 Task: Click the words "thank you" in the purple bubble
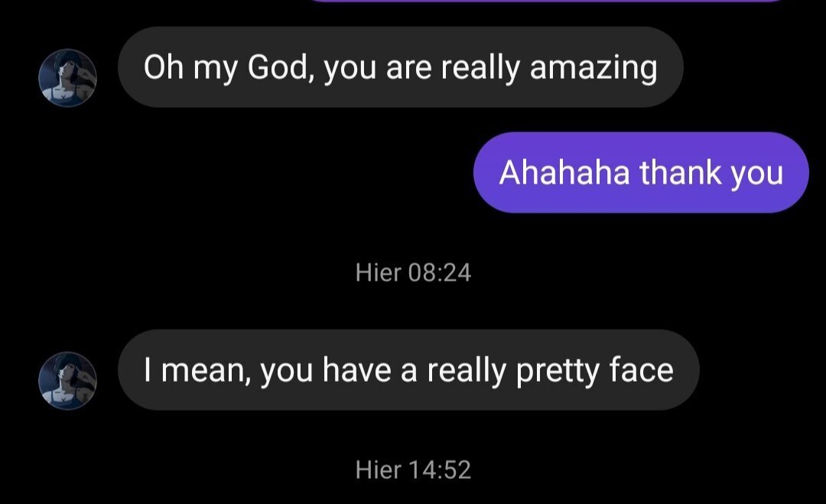click(x=711, y=172)
